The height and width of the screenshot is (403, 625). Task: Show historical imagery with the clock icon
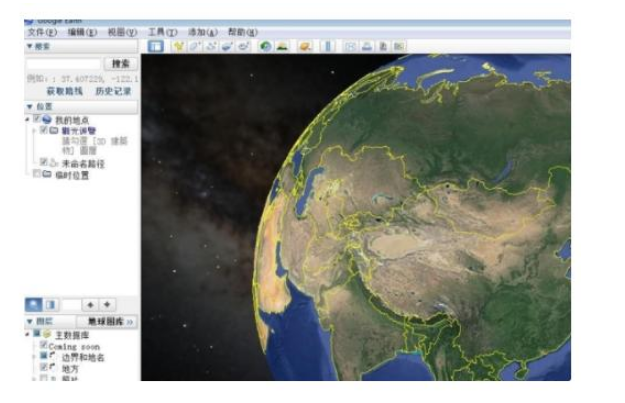click(x=265, y=46)
